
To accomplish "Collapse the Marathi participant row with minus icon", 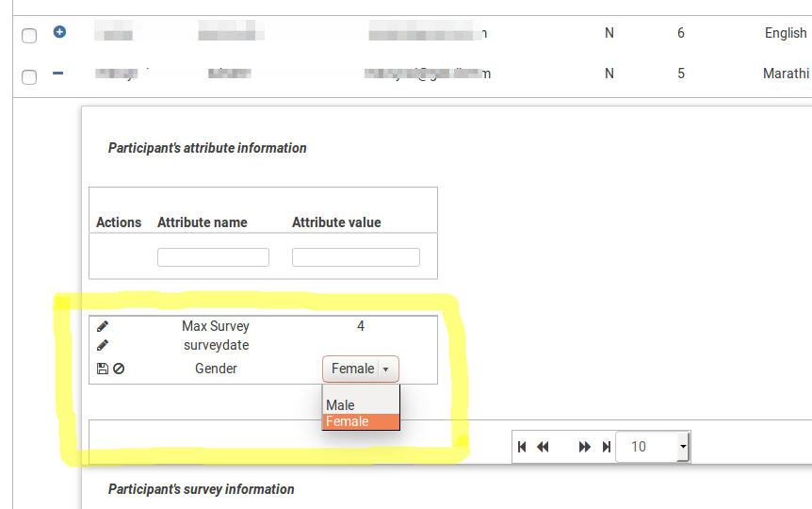I will (58, 73).
